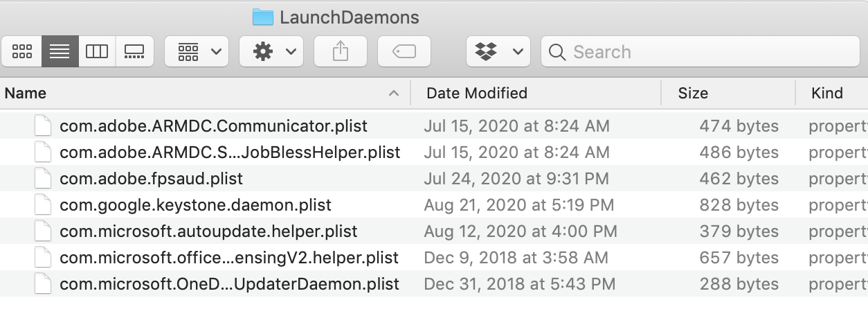Switch to column view
The height and width of the screenshot is (316, 868).
(x=97, y=52)
